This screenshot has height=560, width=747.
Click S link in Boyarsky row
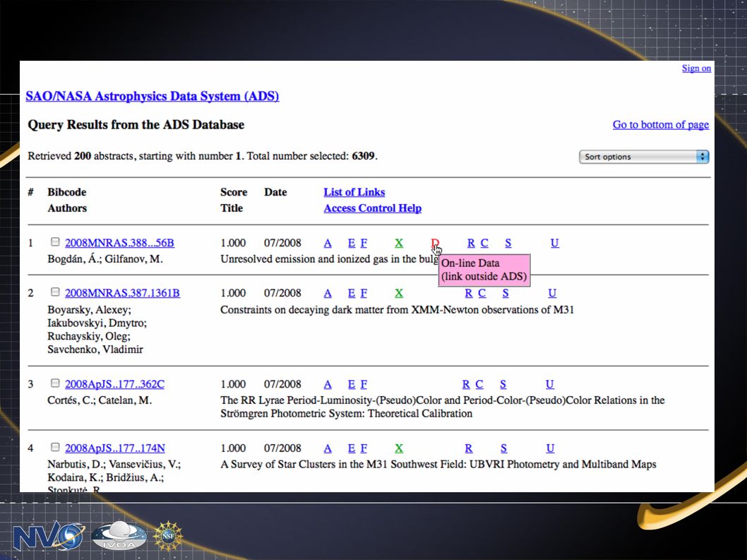(506, 293)
